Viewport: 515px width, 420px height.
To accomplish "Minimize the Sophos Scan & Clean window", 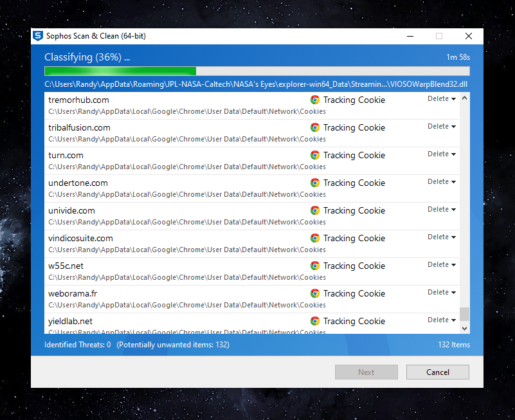I will pyautogui.click(x=410, y=36).
